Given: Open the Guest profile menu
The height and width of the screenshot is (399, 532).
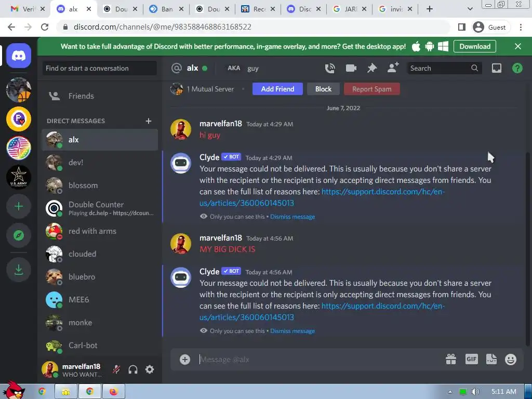Looking at the screenshot, I should [490, 27].
